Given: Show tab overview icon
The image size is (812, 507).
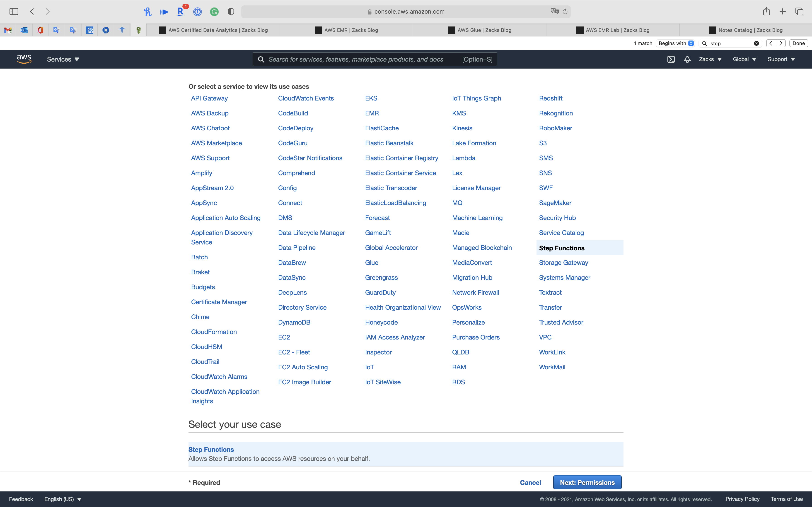Looking at the screenshot, I should point(799,11).
